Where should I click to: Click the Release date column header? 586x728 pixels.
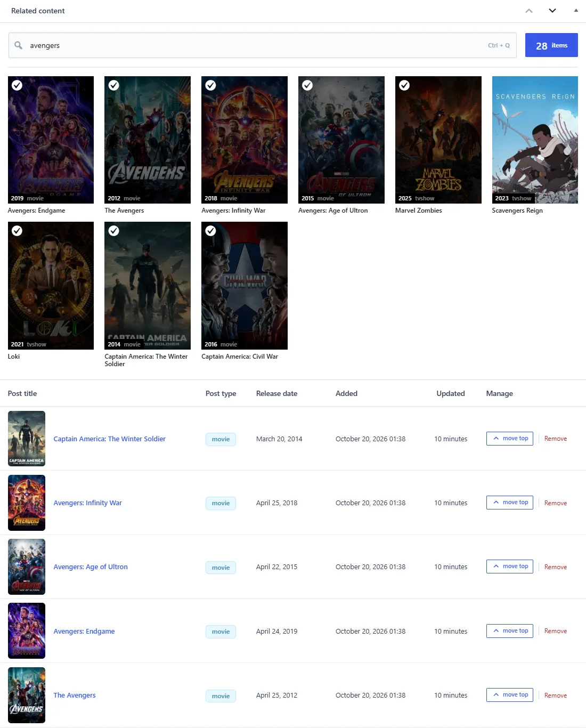pos(276,393)
